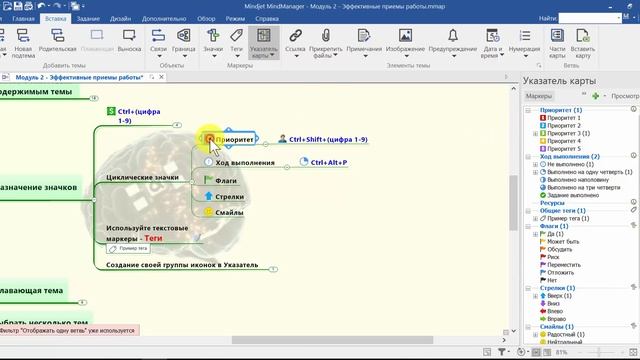Select the Создание своей группы иконок topic
Viewport: 640px width, 360px height.
182,265
